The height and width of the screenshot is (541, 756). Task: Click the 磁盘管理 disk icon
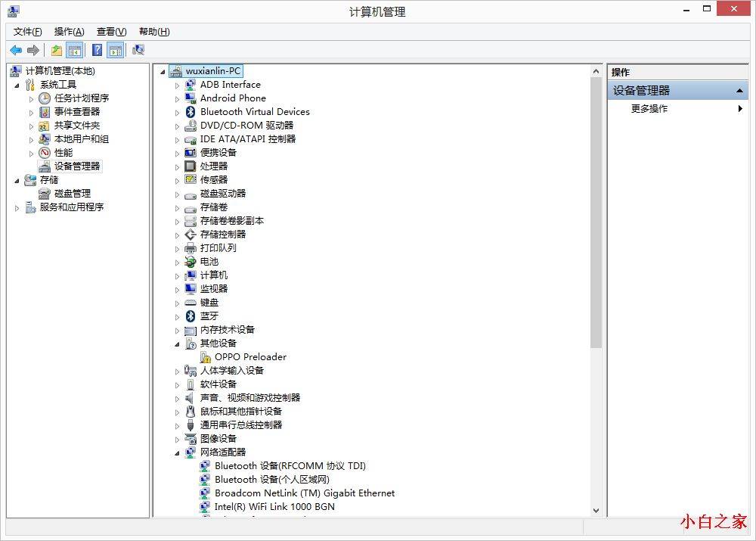[x=45, y=194]
